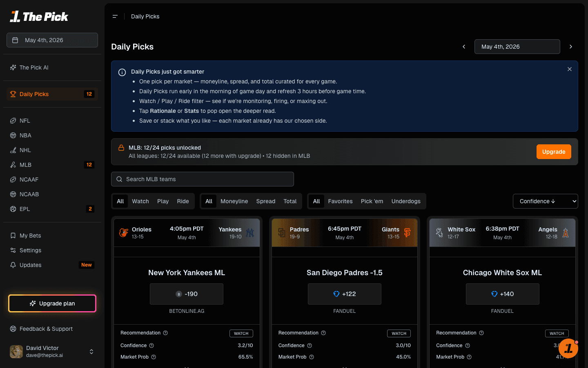The image size is (588, 368).
Task: Open My Bets bookmark item
Action: (x=52, y=236)
